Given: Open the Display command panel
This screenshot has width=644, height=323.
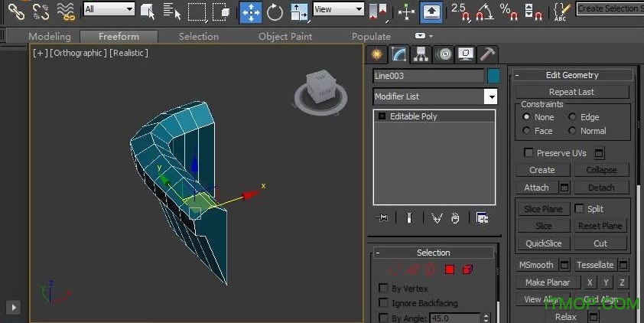Looking at the screenshot, I should pyautogui.click(x=466, y=54).
